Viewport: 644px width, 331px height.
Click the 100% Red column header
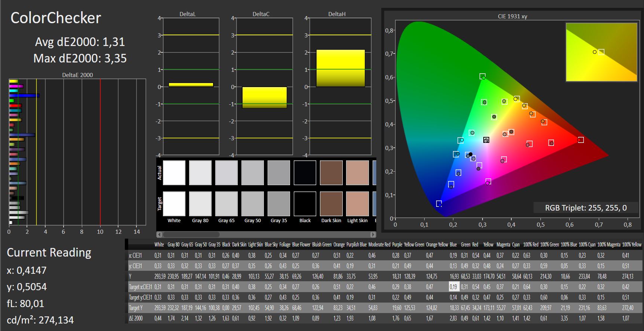pos(531,245)
